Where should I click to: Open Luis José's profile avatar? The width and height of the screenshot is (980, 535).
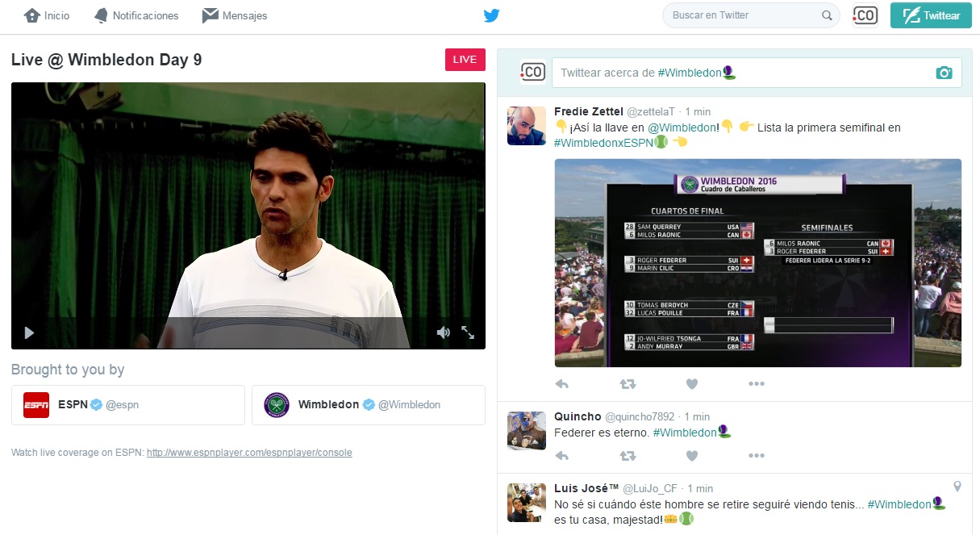527,503
